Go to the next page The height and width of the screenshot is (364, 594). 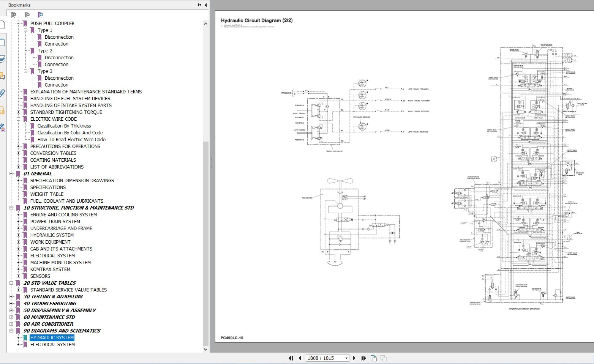click(354, 358)
